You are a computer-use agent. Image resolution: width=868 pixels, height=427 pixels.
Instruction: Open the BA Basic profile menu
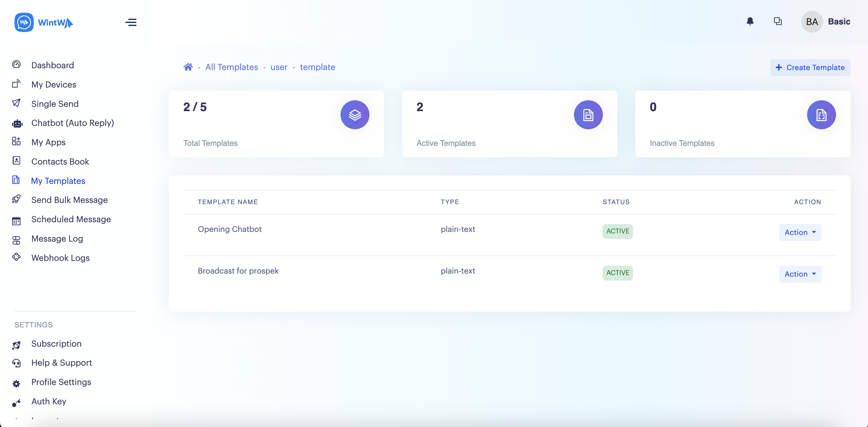[x=825, y=21]
